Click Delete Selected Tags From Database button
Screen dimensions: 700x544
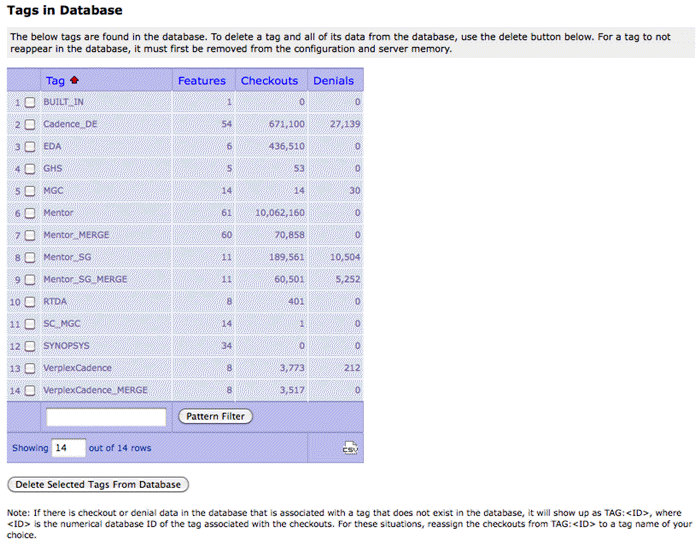tap(98, 485)
